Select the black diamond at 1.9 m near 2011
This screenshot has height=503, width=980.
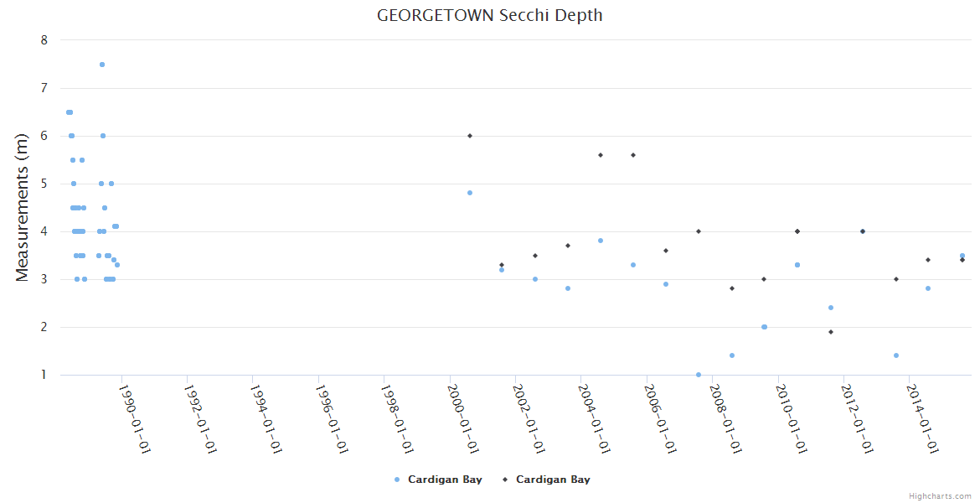click(x=830, y=332)
